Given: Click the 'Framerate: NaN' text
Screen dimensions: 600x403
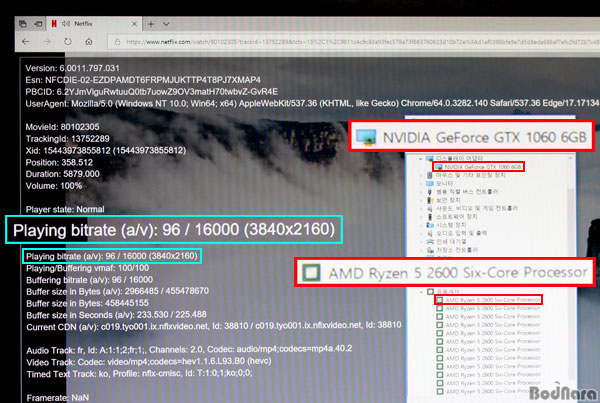Looking at the screenshot, I should coord(57,398).
